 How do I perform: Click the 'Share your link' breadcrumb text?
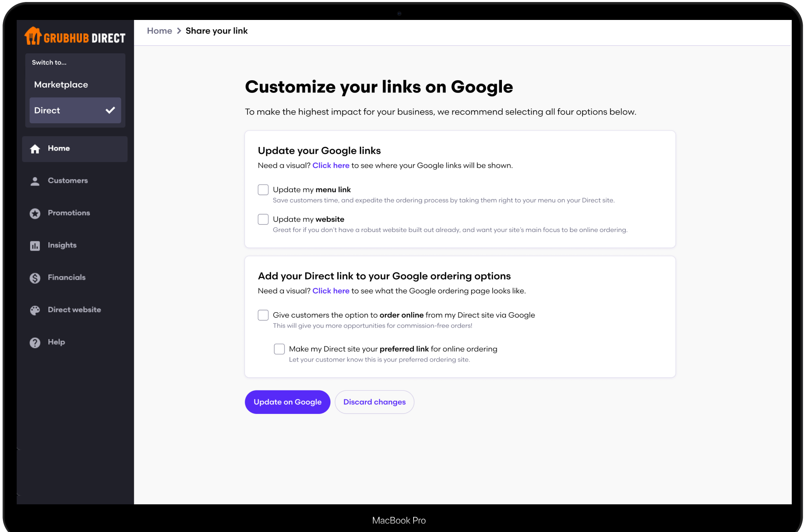217,31
